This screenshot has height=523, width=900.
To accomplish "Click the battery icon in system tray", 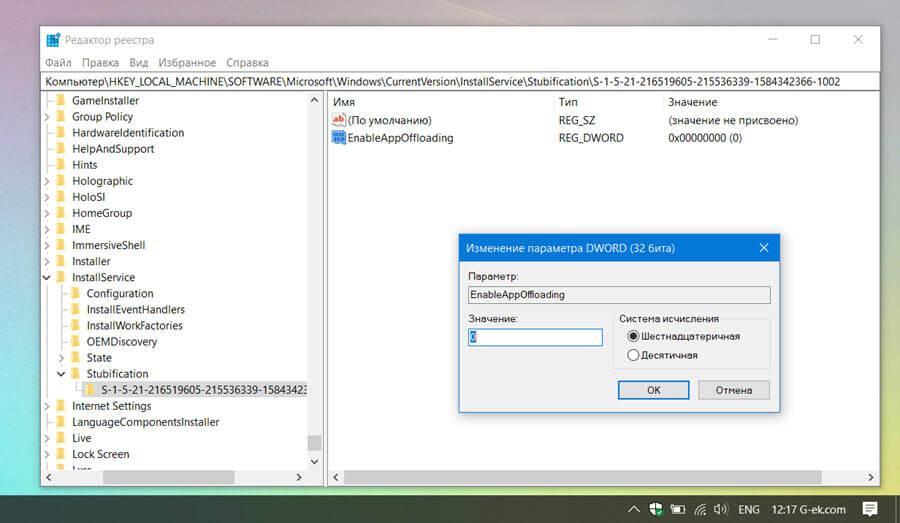I will pos(678,509).
